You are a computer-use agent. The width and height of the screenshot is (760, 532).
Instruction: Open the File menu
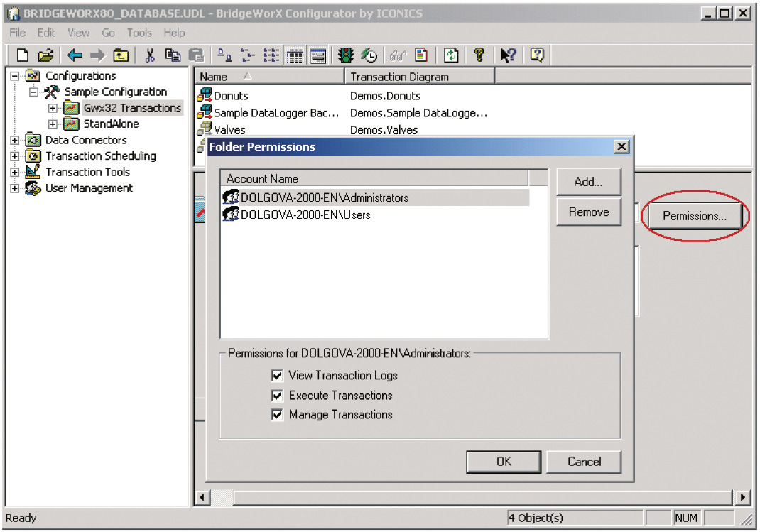(18, 33)
